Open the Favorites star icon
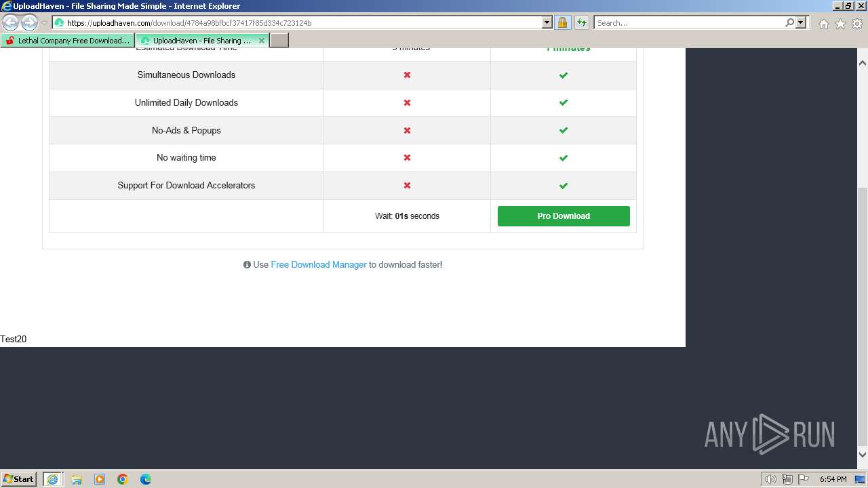The height and width of the screenshot is (488, 868). click(x=840, y=24)
